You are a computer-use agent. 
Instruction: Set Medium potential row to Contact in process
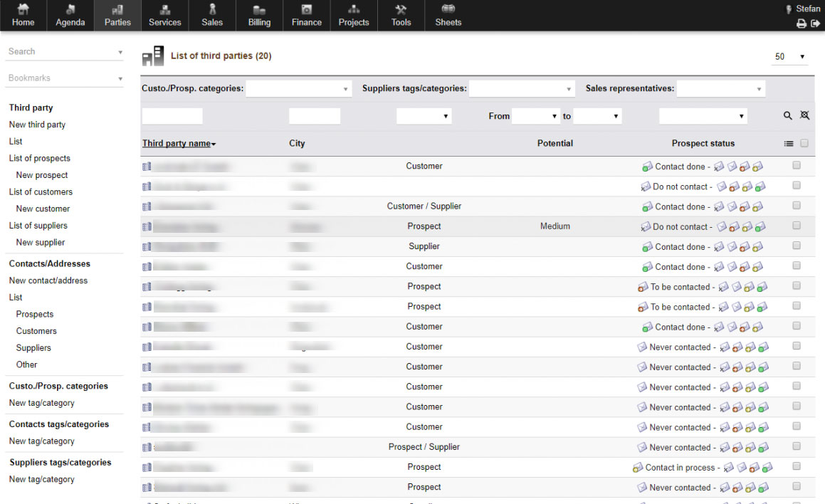pyautogui.click(x=747, y=227)
